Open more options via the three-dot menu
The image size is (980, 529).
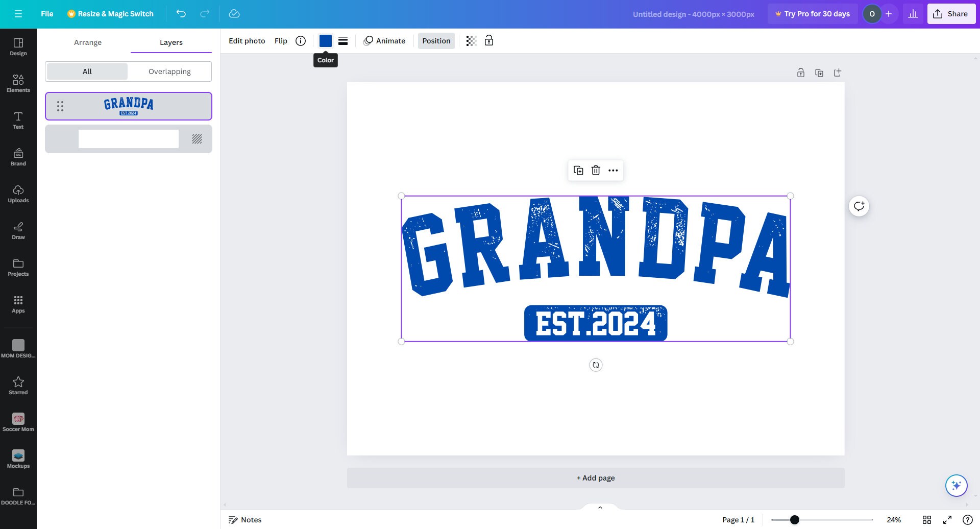pyautogui.click(x=612, y=170)
